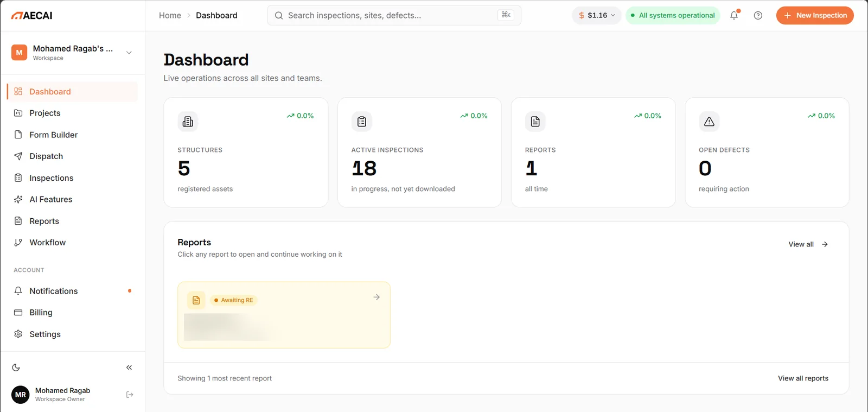This screenshot has width=868, height=412.
Task: Click the Active Inspections clipboard icon
Action: 362,122
